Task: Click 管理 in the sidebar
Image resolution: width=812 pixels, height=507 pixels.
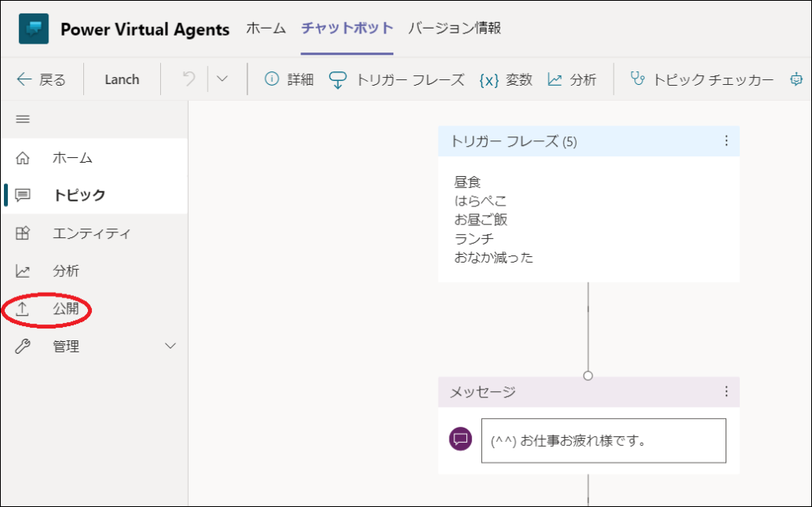Action: point(66,346)
